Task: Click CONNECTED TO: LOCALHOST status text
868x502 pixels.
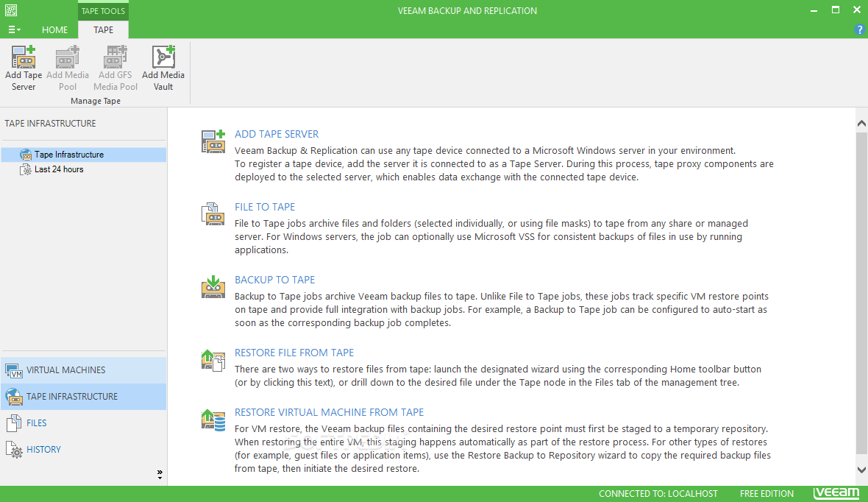Action: coord(658,494)
